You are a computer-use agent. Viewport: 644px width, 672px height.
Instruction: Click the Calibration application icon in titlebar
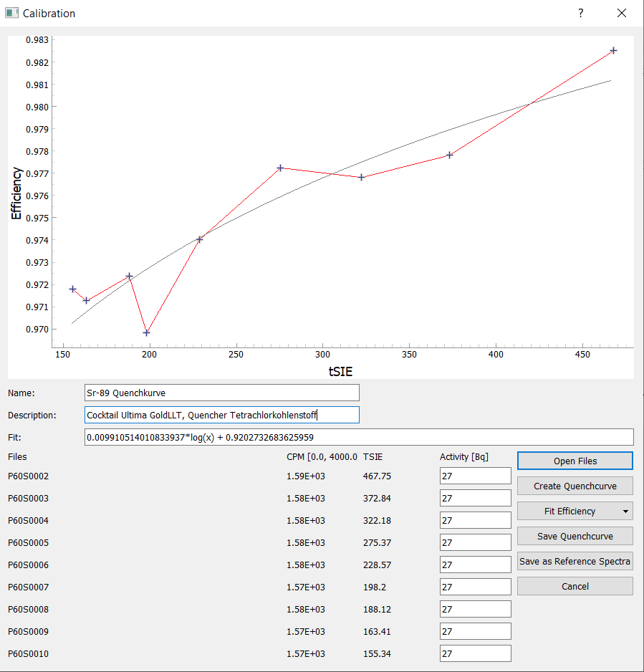(11, 13)
